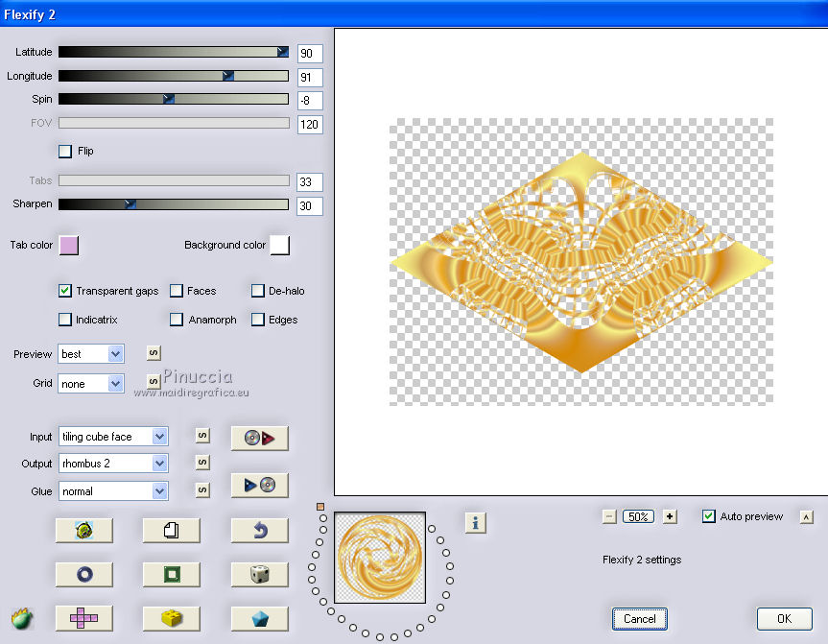Image resolution: width=828 pixels, height=644 pixels.
Task: Click the blue undo arrow button
Action: pyautogui.click(x=260, y=531)
